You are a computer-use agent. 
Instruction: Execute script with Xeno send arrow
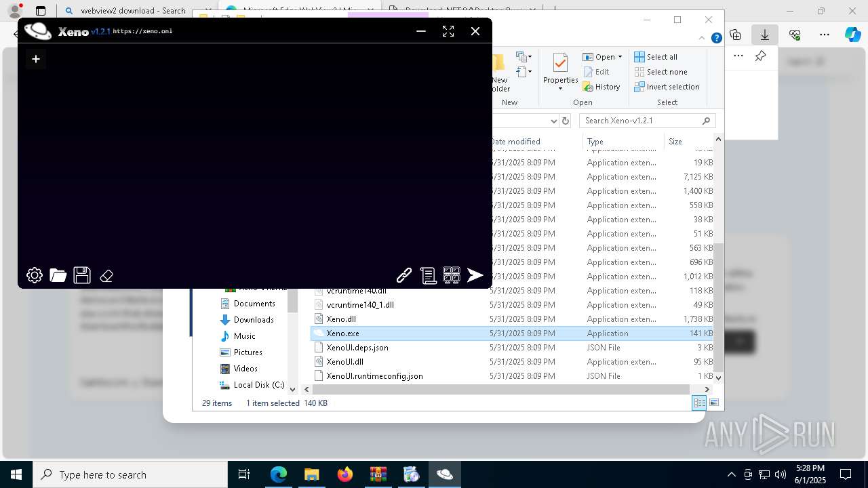(475, 274)
